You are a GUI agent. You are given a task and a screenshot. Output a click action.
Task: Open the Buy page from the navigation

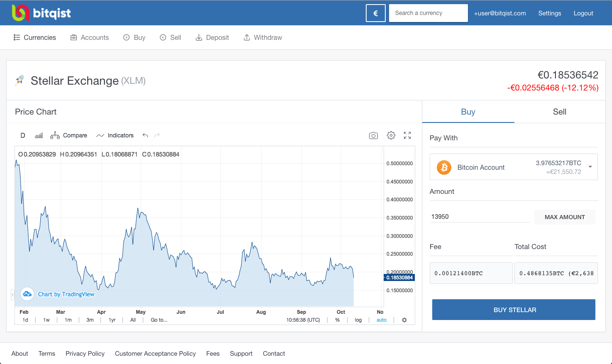point(134,37)
